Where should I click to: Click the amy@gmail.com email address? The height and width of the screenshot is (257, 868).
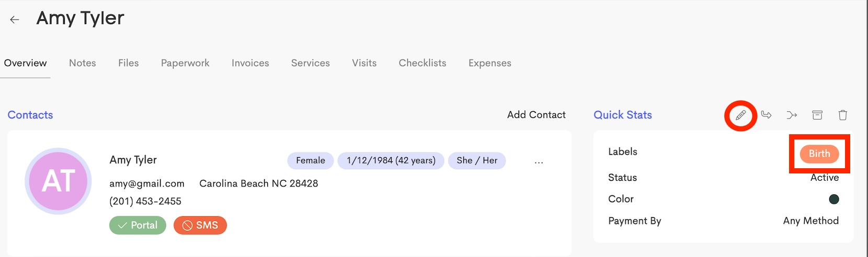point(147,183)
